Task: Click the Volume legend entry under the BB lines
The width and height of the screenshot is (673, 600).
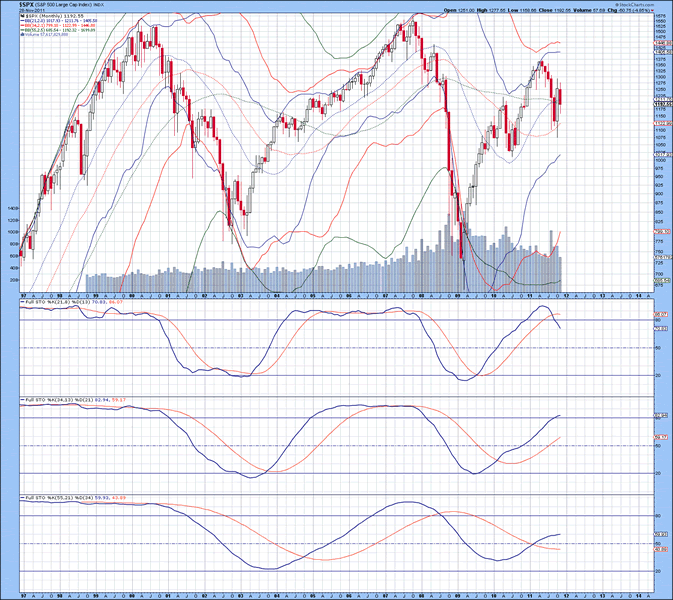Action: 45,35
